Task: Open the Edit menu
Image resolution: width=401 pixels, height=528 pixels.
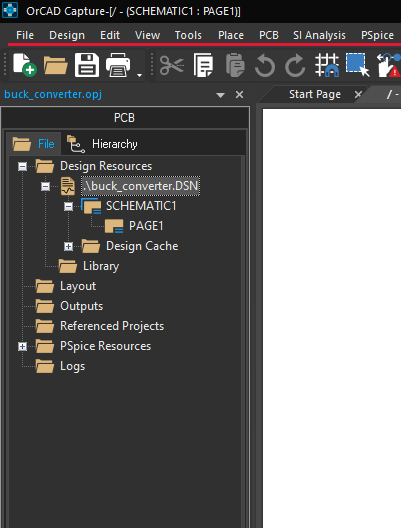Action: click(110, 35)
